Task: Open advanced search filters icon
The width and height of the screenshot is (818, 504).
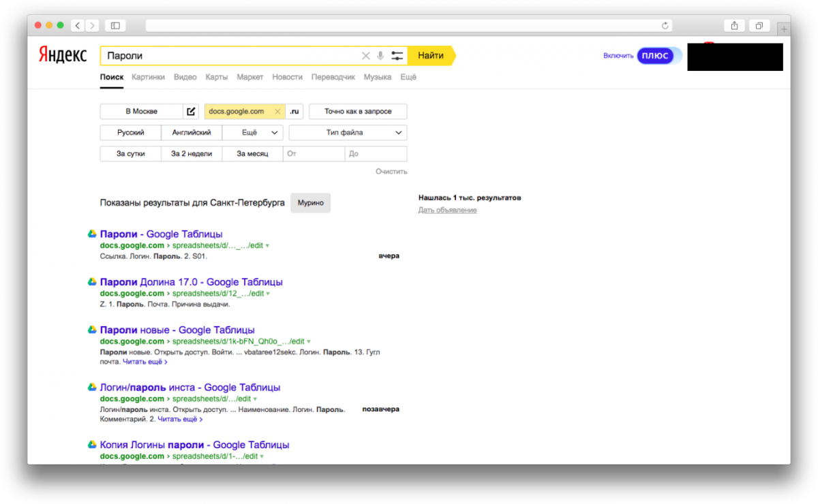Action: [x=397, y=56]
